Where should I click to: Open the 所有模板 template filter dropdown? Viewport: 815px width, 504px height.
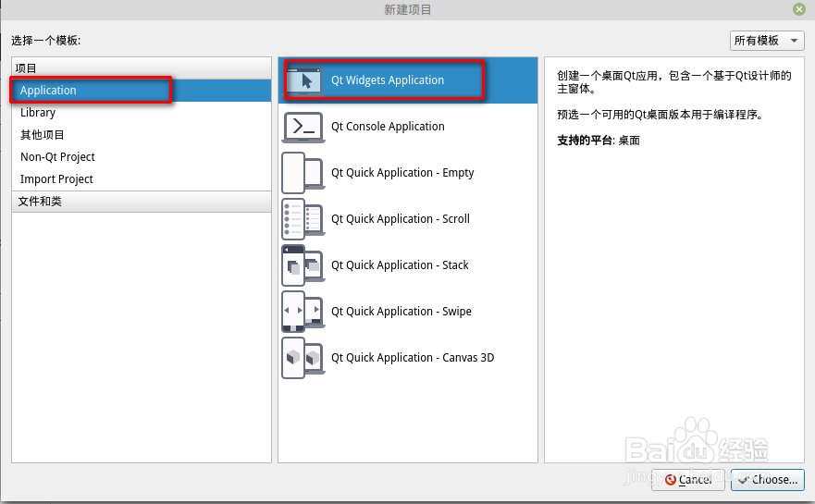tap(767, 41)
